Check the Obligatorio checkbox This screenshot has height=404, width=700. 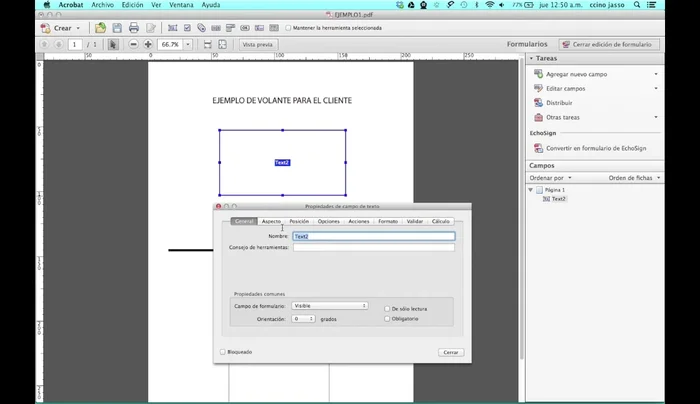[388, 319]
